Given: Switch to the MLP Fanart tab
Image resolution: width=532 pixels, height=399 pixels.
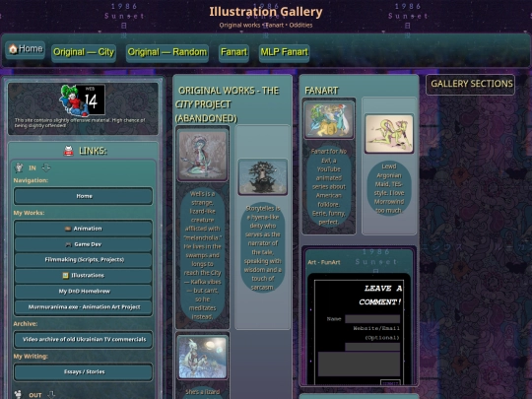Looking at the screenshot, I should click(284, 52).
